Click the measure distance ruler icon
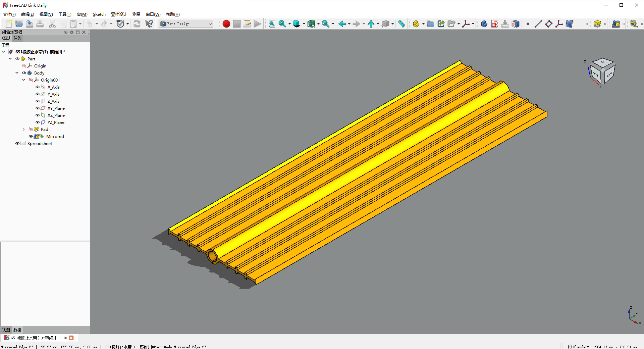The image size is (644, 349). click(x=401, y=24)
